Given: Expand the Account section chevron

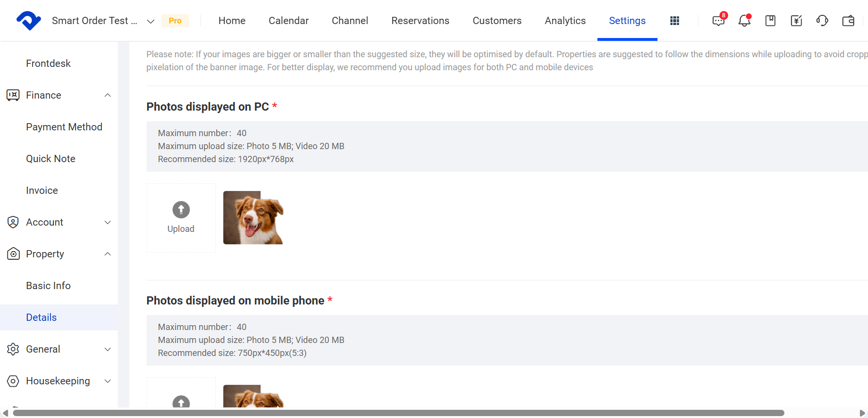Looking at the screenshot, I should click(108, 222).
